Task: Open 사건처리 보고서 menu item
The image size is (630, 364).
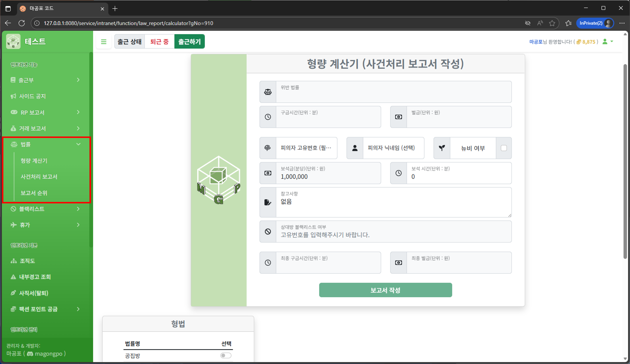Action: tap(39, 177)
